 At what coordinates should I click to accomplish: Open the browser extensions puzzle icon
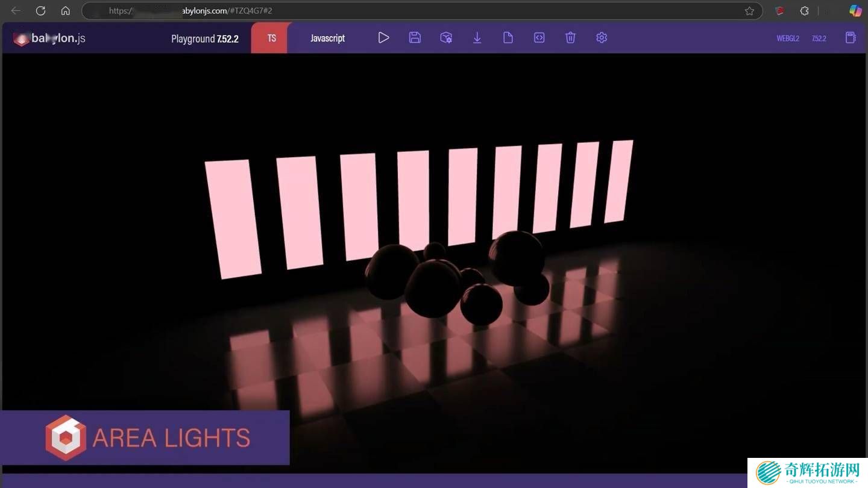pyautogui.click(x=804, y=11)
